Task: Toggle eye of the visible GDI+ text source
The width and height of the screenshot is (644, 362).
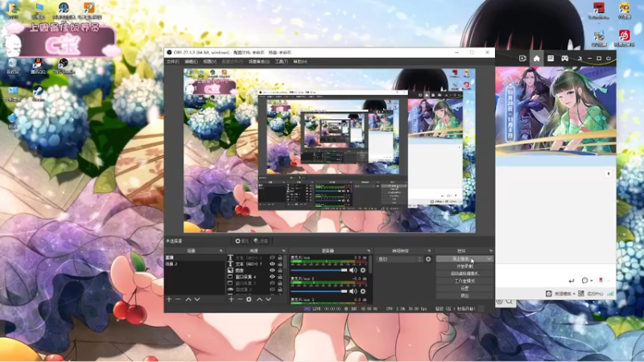Action: pos(272,264)
